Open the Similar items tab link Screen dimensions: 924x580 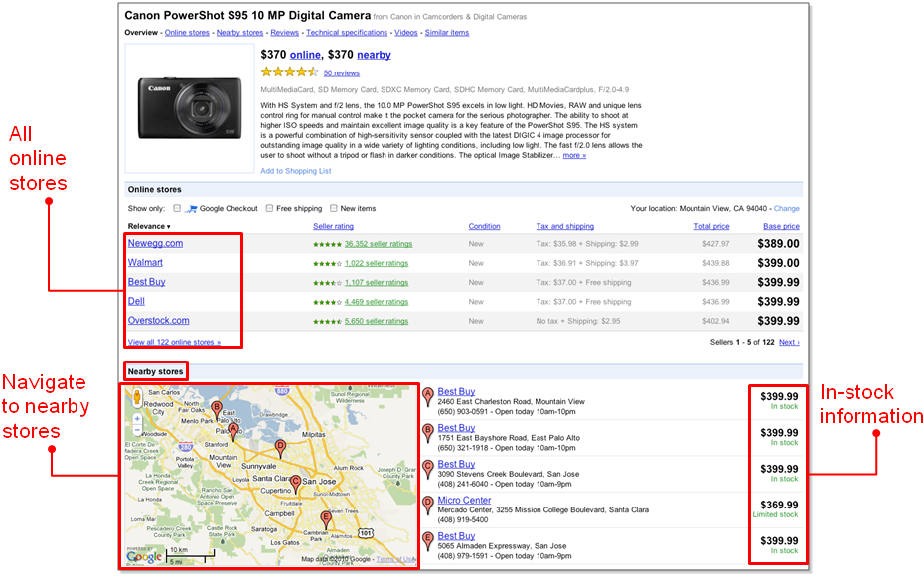point(447,33)
